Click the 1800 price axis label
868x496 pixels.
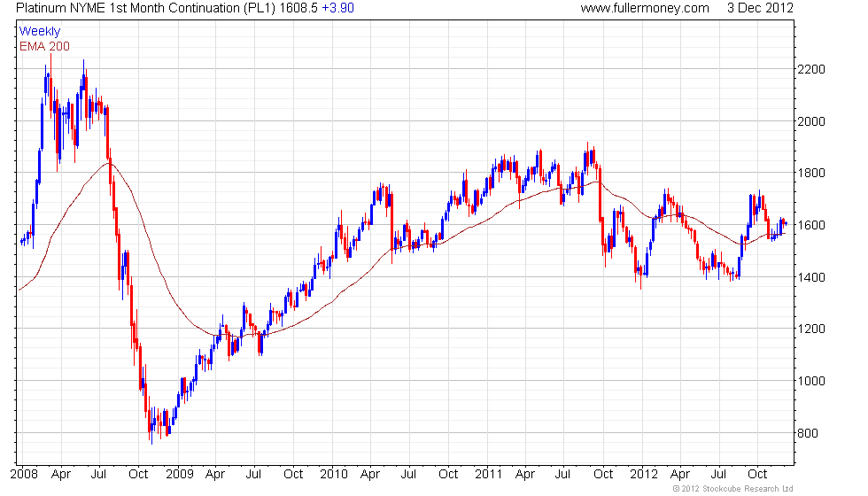811,173
